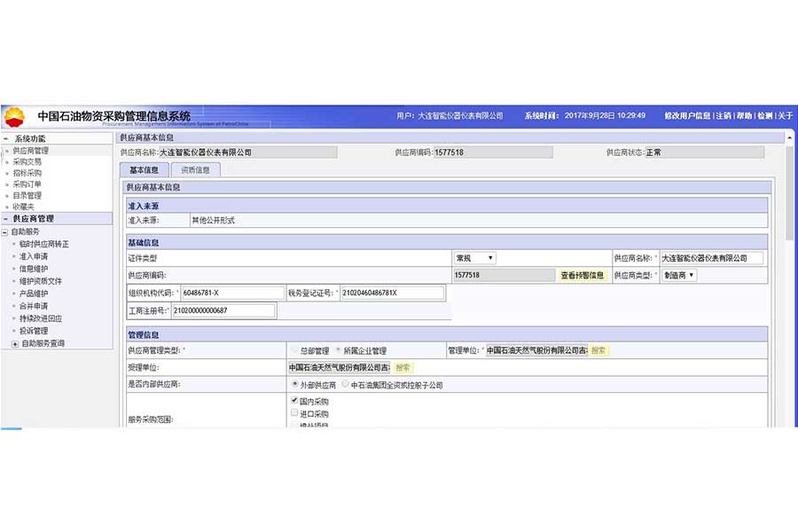Viewport: 798px width, 532px height.
Task: Click the scrollbar up arrow icon
Action: [x=789, y=138]
